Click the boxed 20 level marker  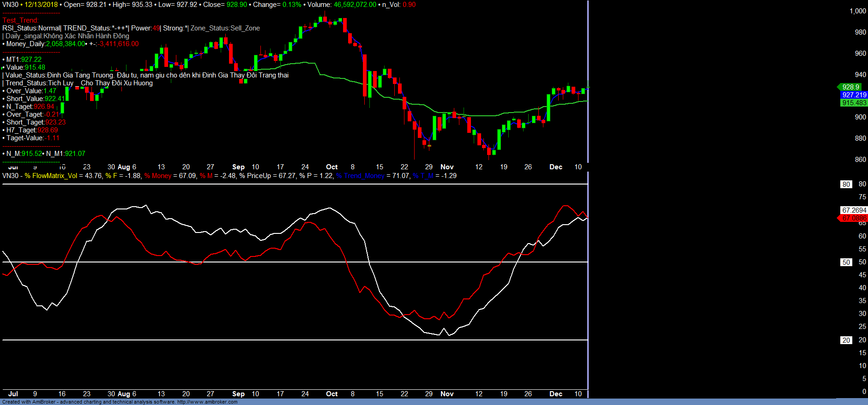pos(846,340)
